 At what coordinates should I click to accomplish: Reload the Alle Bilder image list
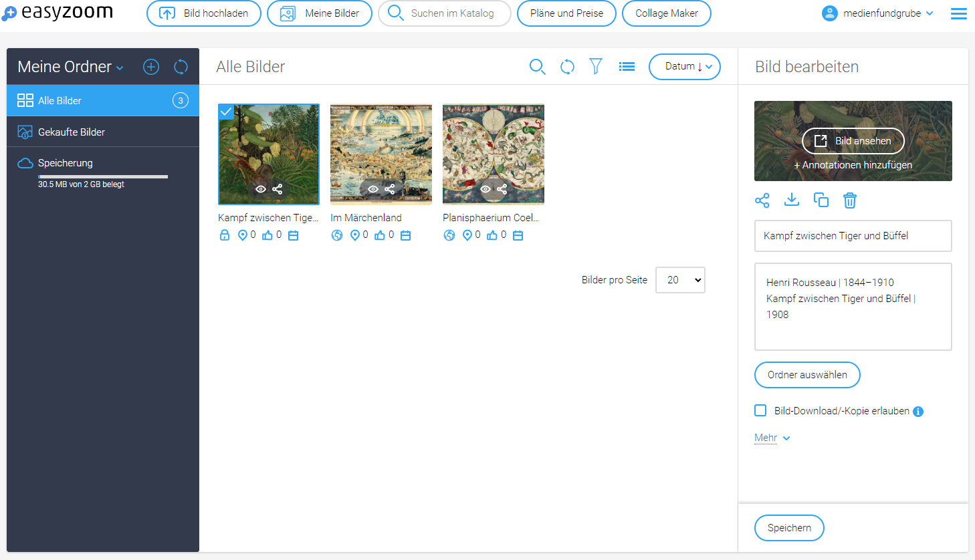click(x=567, y=66)
